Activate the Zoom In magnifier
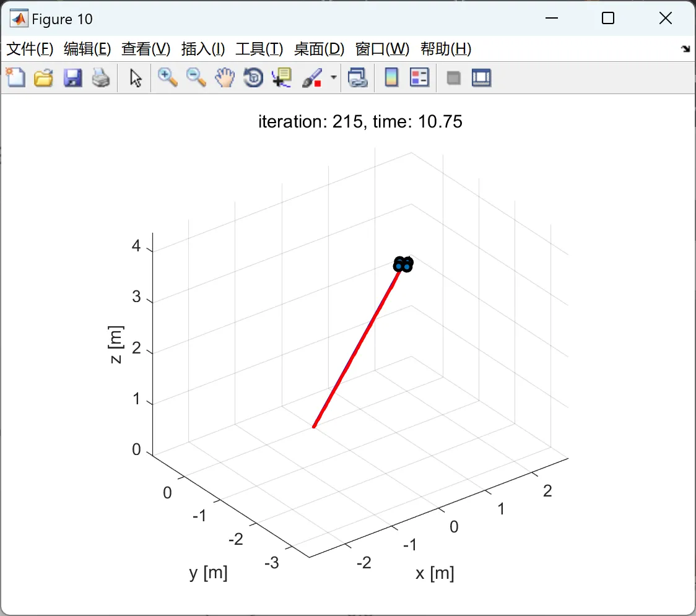696x616 pixels. point(167,77)
